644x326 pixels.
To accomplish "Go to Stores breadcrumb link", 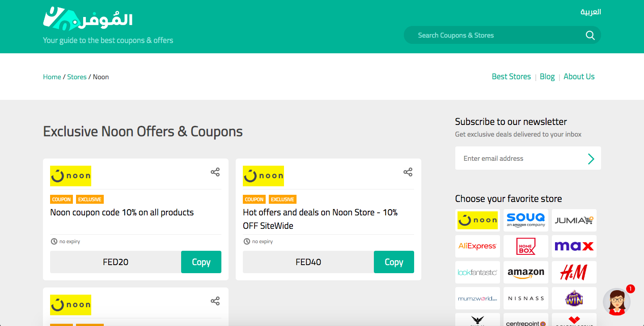I will click(x=77, y=77).
